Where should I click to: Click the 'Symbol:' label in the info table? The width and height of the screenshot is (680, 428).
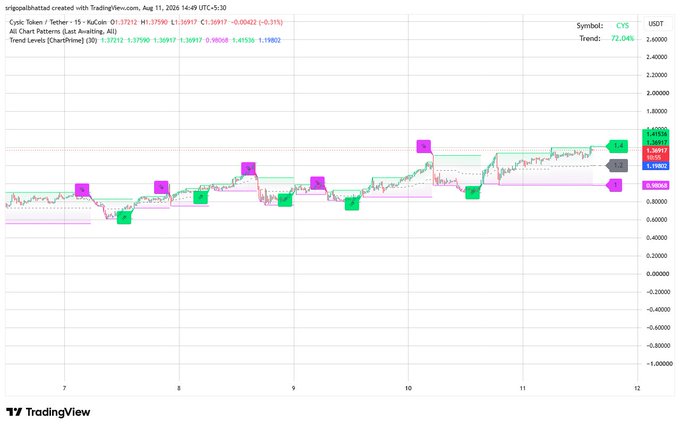click(x=589, y=26)
